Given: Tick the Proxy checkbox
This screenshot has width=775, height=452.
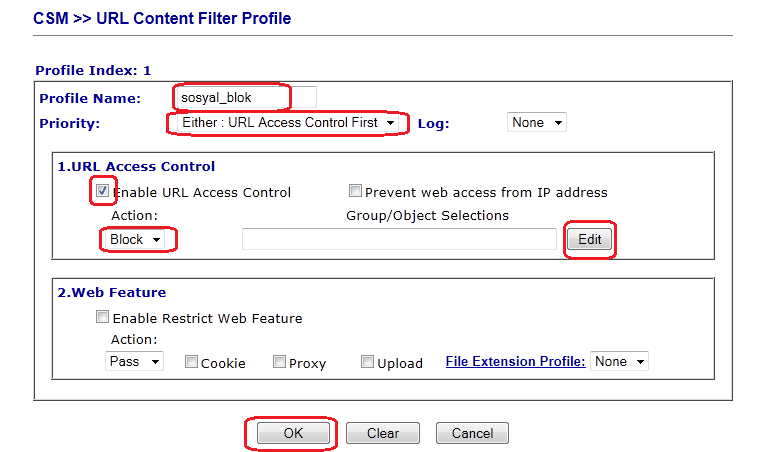Looking at the screenshot, I should [279, 362].
